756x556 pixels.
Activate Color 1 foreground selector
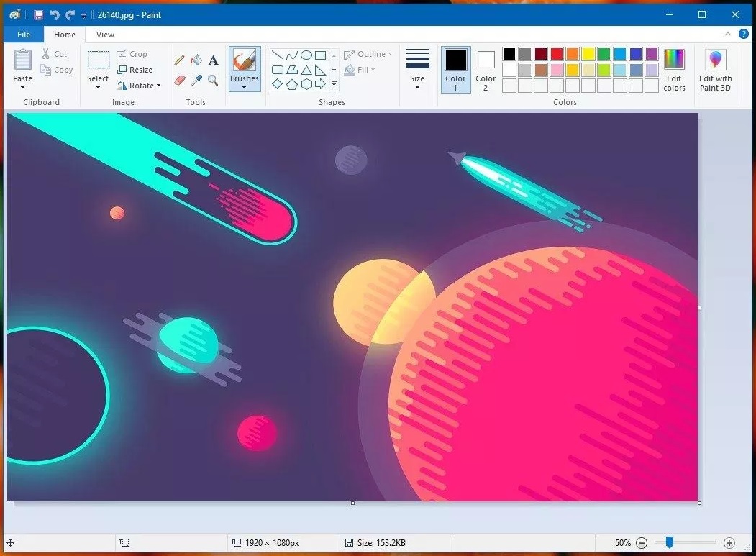pyautogui.click(x=455, y=70)
